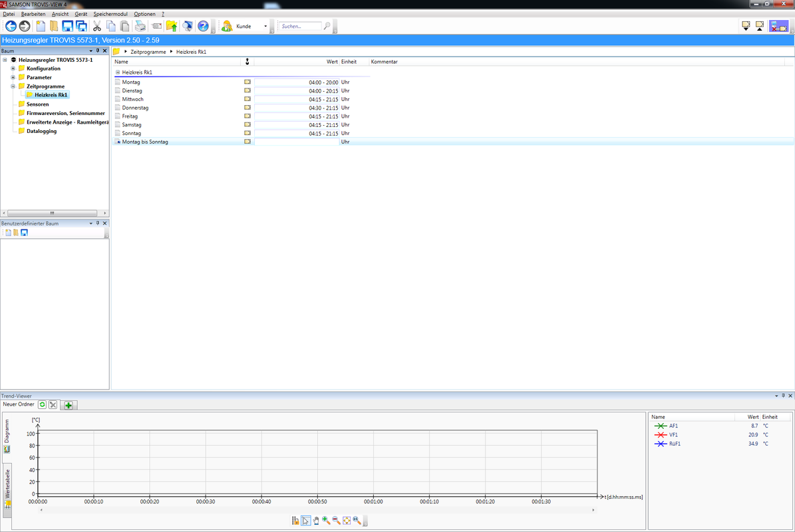Collapse the Heizkreis Rk1 group in table
Image resolution: width=795 pixels, height=532 pixels.
pos(118,72)
